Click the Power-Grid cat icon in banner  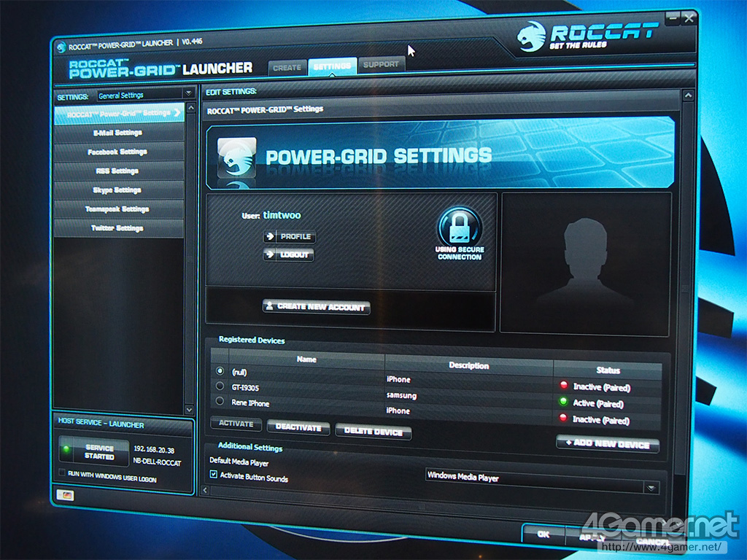click(237, 157)
